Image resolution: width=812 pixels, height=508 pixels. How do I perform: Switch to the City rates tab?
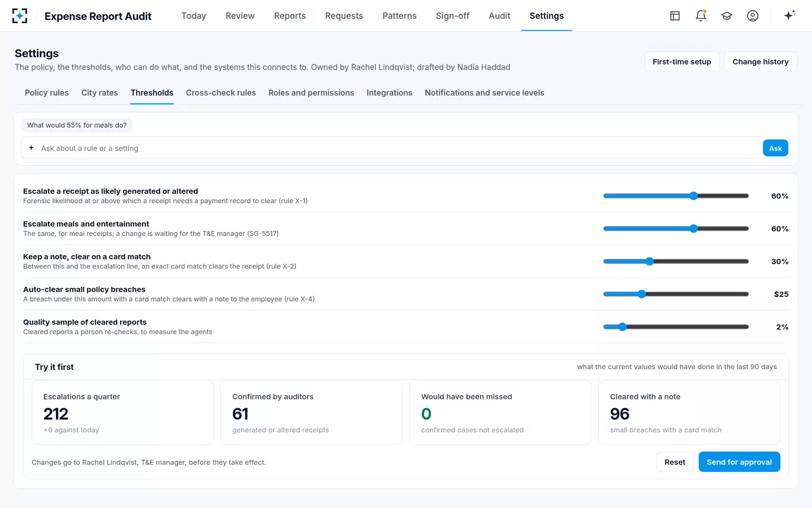coord(100,93)
